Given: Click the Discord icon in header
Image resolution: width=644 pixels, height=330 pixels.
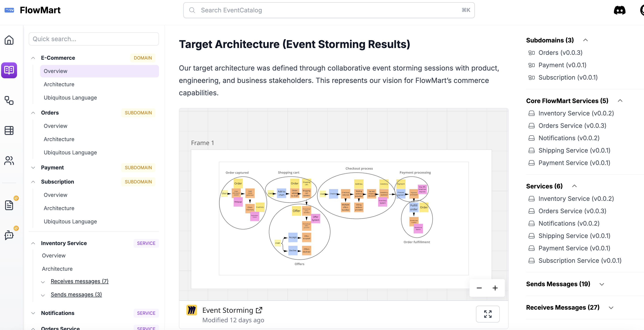Looking at the screenshot, I should point(619,10).
